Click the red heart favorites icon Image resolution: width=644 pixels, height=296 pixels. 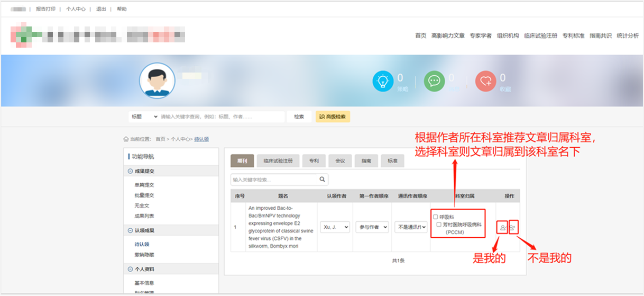[485, 81]
